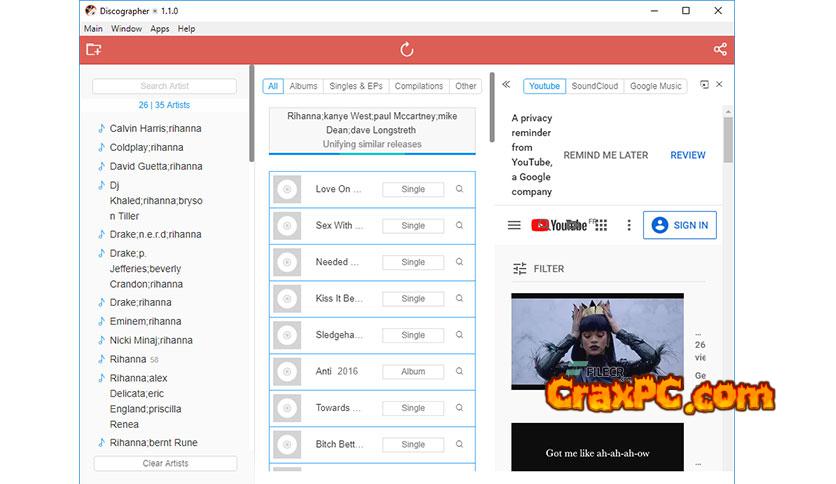Screen dimensions: 836x484
Task: Click the YouTube apps grid icon
Action: point(601,226)
